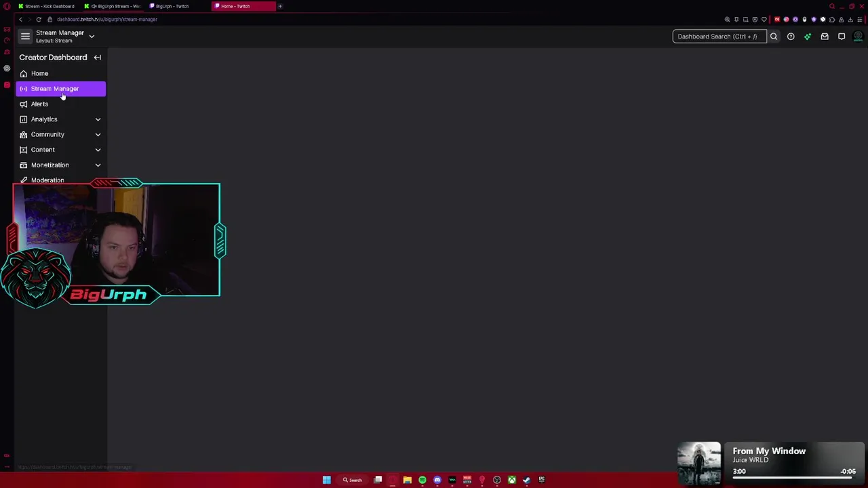Screen dimensions: 868x488
Task: Open Epic Games launcher from taskbar
Action: click(542, 480)
